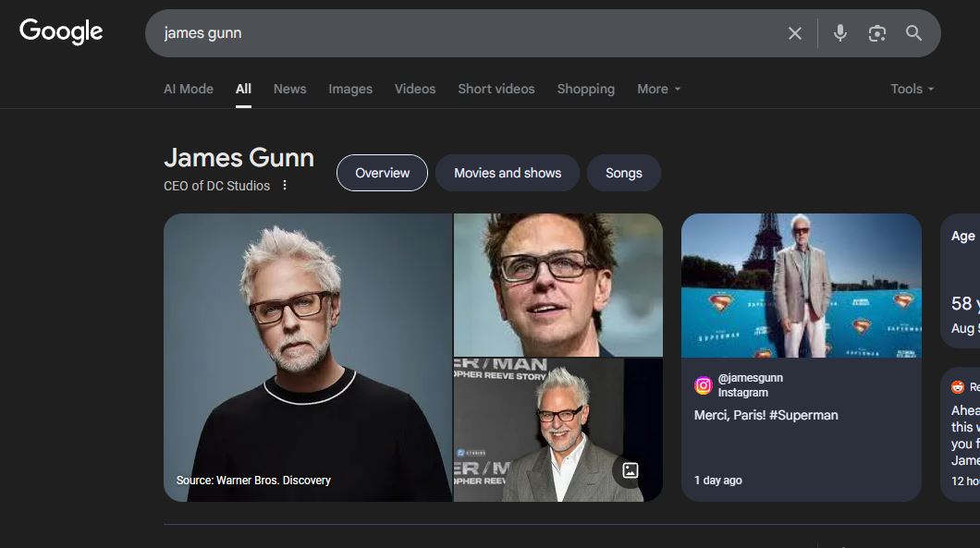Open the three-dot menu beside CEO of DC Studios
980x548 pixels.
(x=285, y=185)
